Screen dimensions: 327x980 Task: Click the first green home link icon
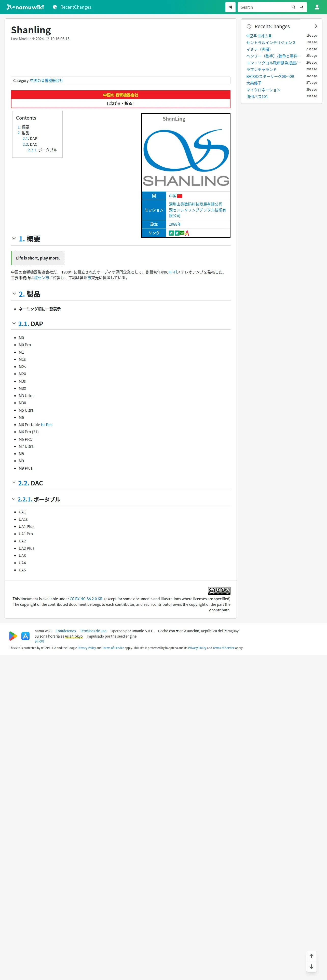point(171,233)
